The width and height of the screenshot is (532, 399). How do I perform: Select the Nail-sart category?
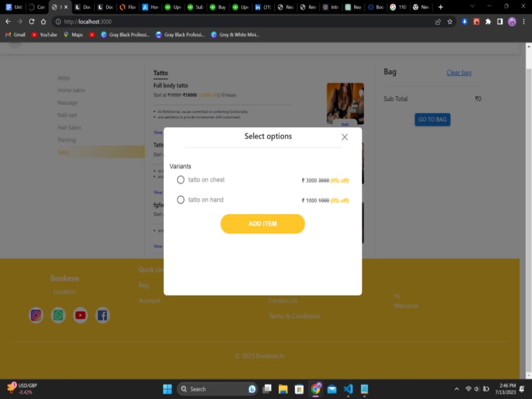pyautogui.click(x=67, y=115)
